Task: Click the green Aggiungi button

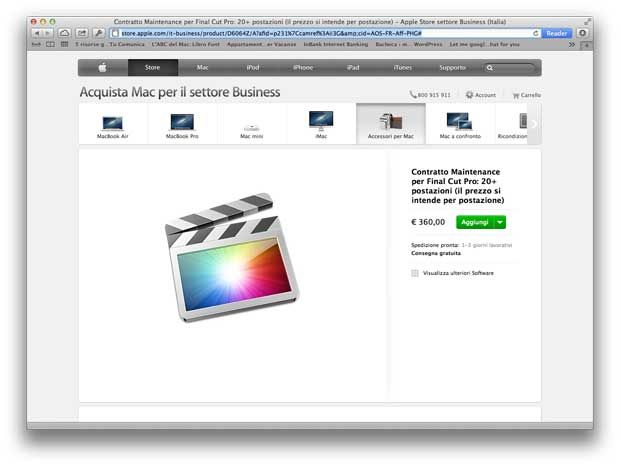Action: coord(475,222)
